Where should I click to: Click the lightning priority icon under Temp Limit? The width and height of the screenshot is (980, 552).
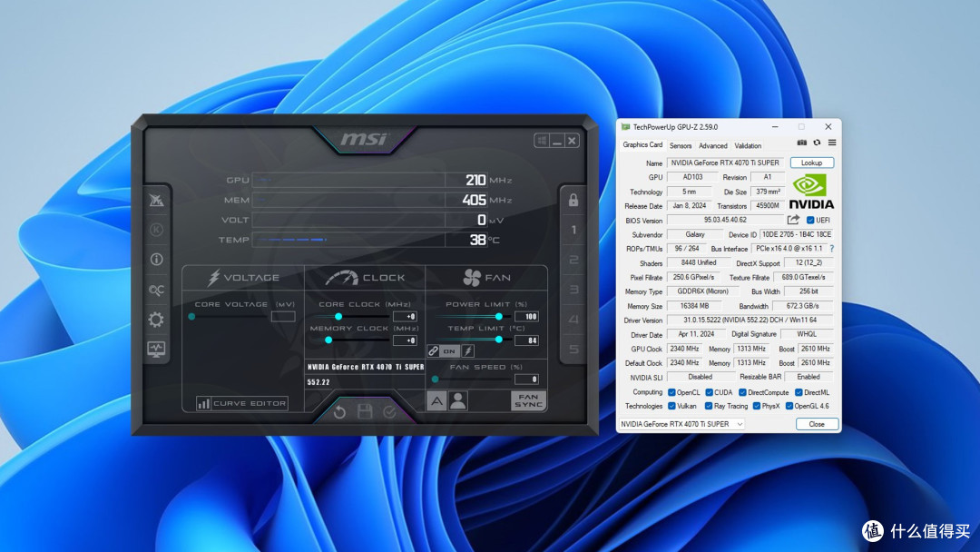(467, 350)
